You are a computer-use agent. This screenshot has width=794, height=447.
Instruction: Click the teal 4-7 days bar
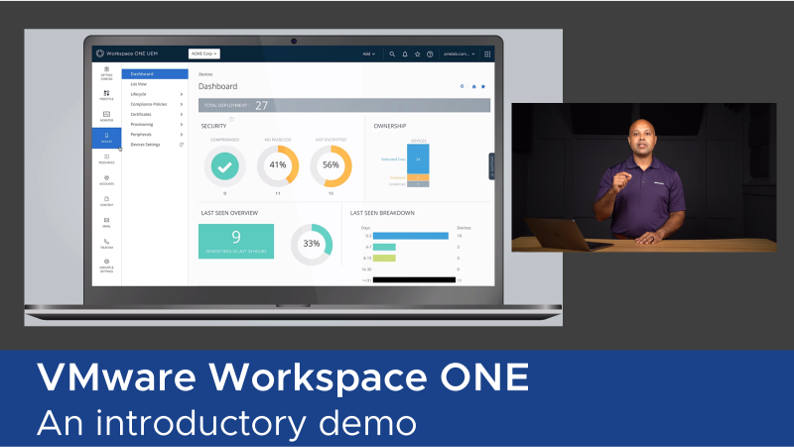[x=384, y=247]
